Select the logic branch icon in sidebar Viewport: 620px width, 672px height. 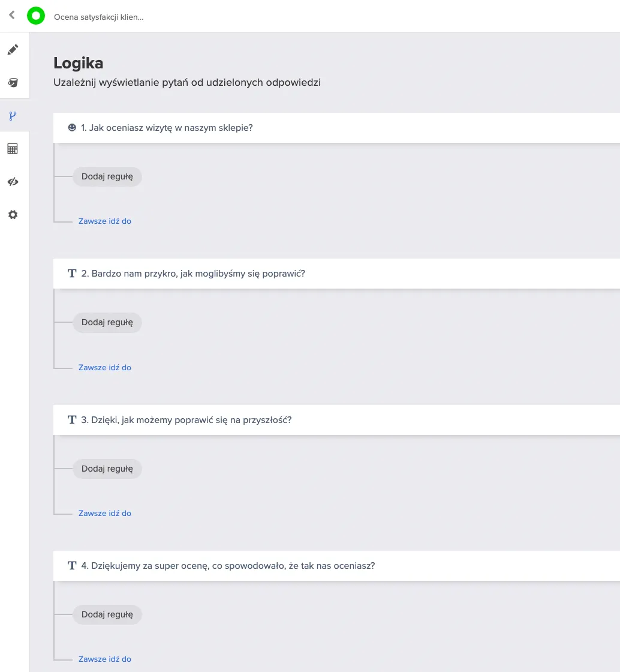13,116
